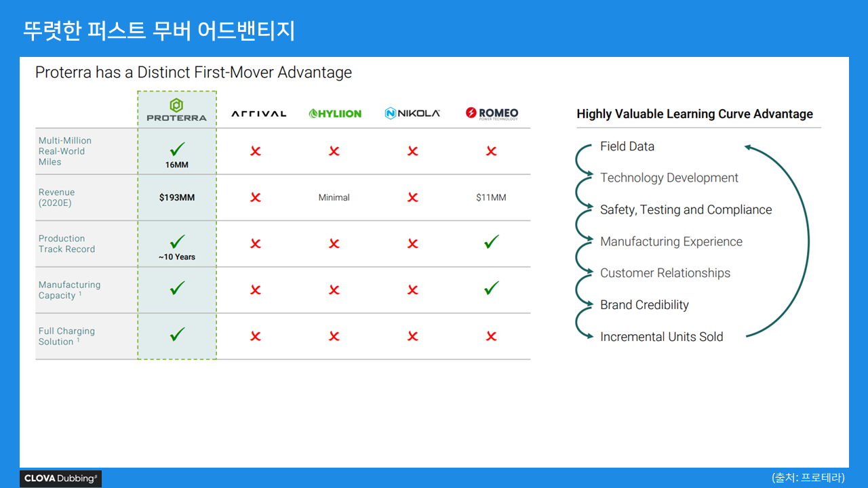
Task: Click the 'Full Charging Solution' row label
Action: point(66,336)
